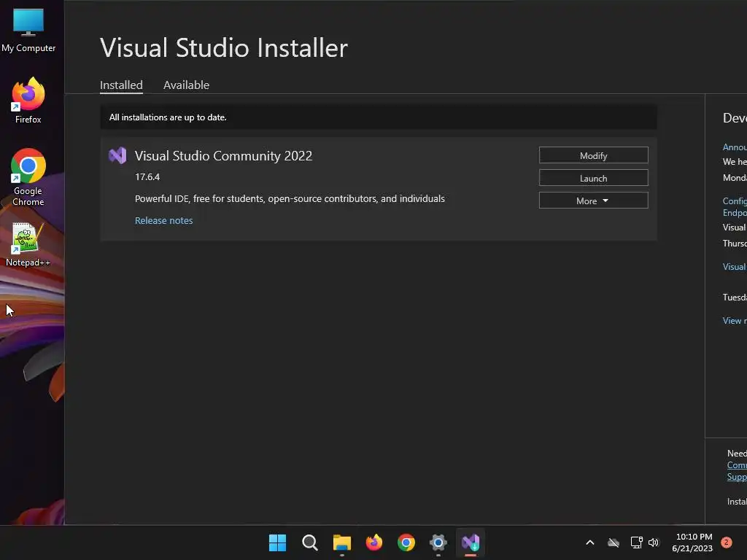This screenshot has width=747, height=560.
Task: Open the Release notes link
Action: [x=164, y=220]
